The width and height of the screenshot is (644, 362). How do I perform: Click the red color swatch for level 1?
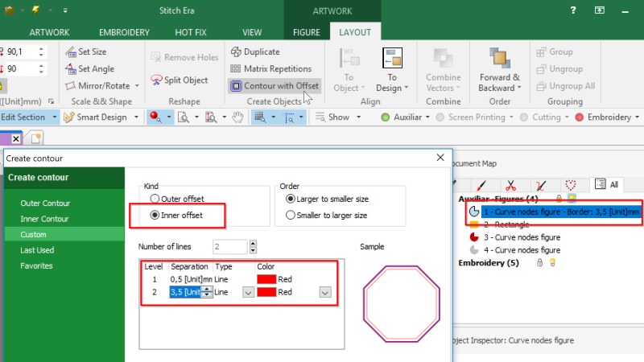pyautogui.click(x=266, y=279)
